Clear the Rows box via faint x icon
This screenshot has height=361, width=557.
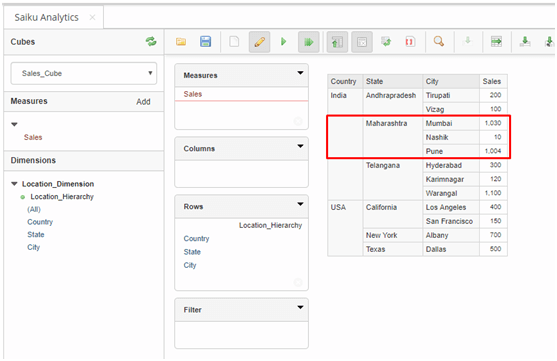(298, 282)
